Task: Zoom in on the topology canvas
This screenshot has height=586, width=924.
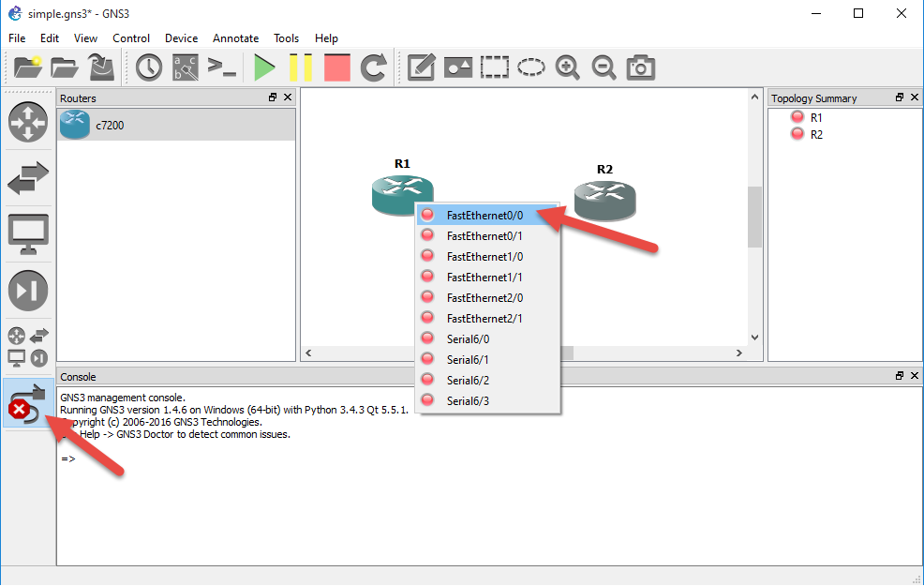Action: [567, 67]
